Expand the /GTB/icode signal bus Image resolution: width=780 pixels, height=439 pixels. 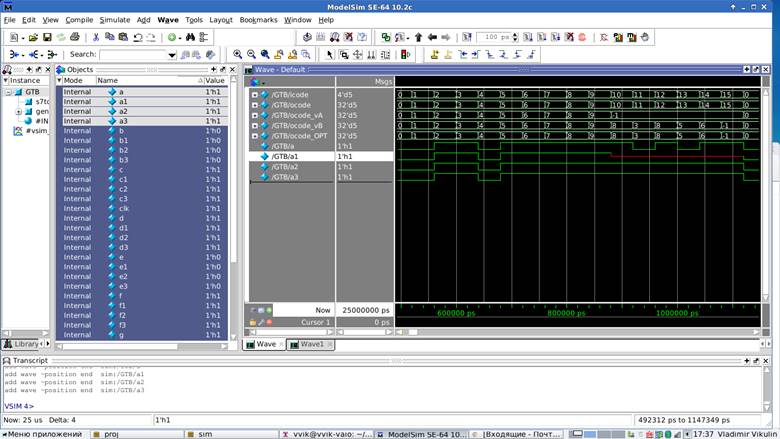click(254, 95)
